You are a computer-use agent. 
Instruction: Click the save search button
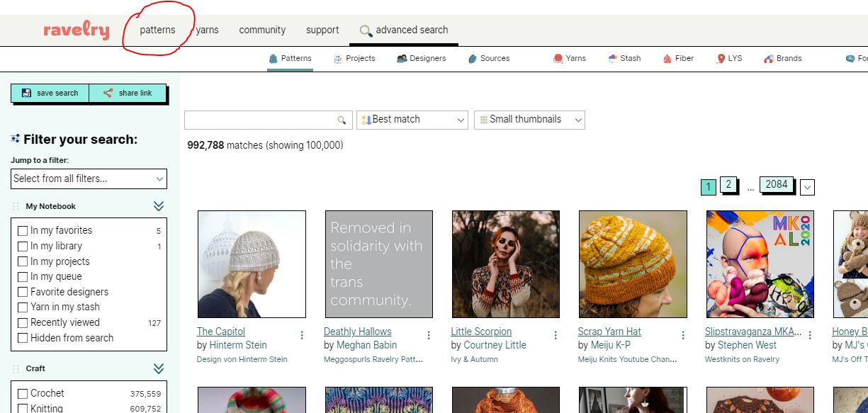point(50,94)
